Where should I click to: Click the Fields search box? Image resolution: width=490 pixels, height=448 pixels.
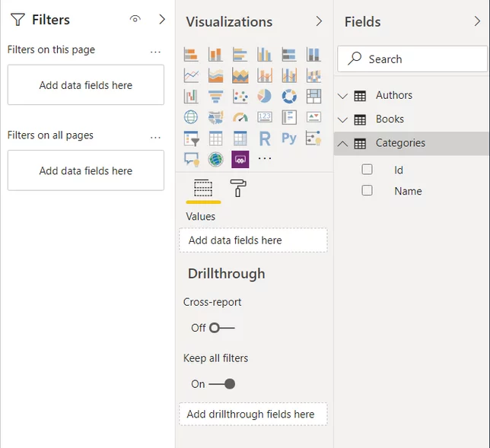click(x=412, y=59)
